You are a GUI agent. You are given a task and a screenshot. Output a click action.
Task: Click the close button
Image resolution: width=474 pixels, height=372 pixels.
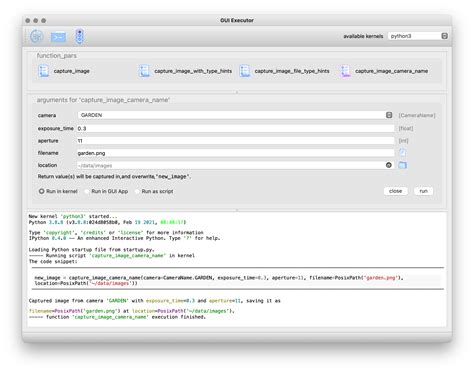click(396, 191)
